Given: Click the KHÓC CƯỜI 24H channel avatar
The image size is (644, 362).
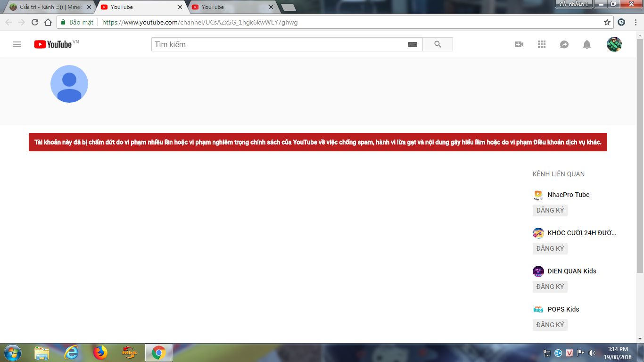Looking at the screenshot, I should point(538,233).
